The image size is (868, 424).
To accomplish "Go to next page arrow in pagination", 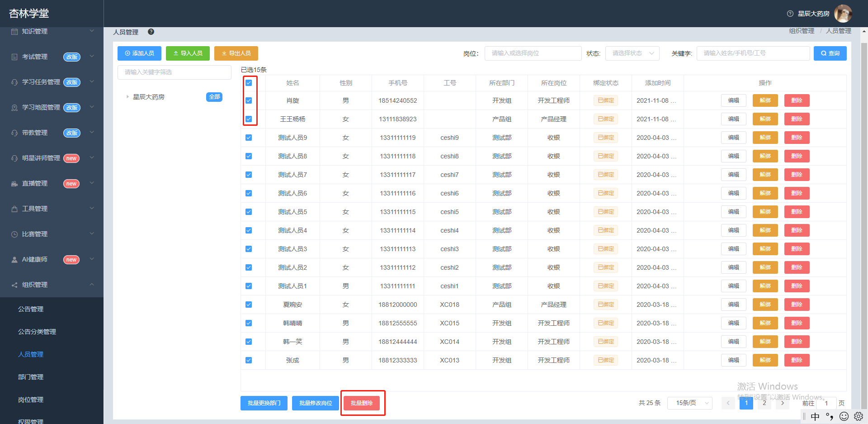I will (783, 403).
